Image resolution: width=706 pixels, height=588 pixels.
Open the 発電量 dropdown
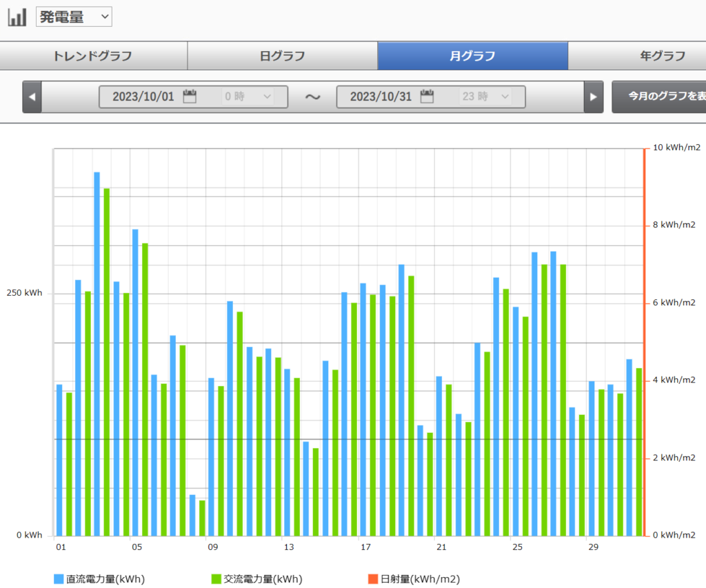click(x=74, y=17)
